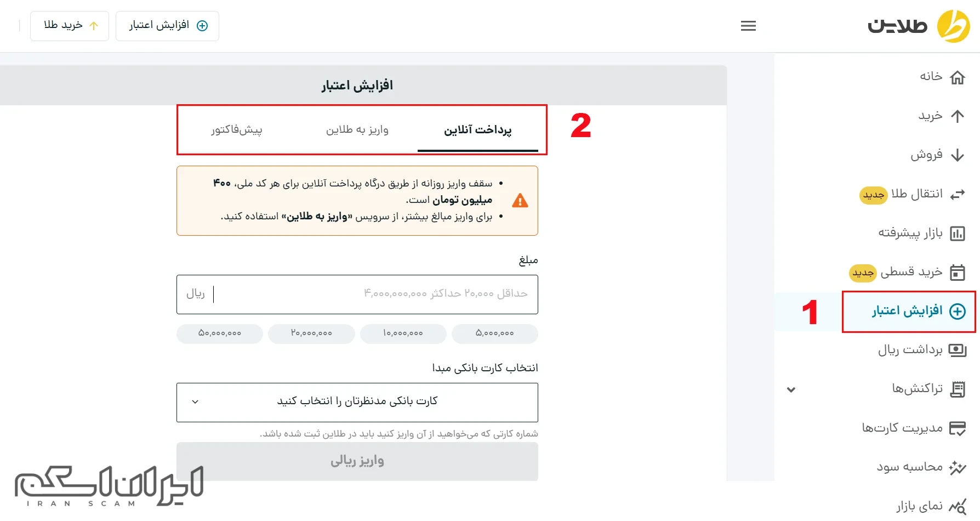The image size is (980, 521).
Task: Click the down-arrow icon beside فروش
Action: [958, 155]
